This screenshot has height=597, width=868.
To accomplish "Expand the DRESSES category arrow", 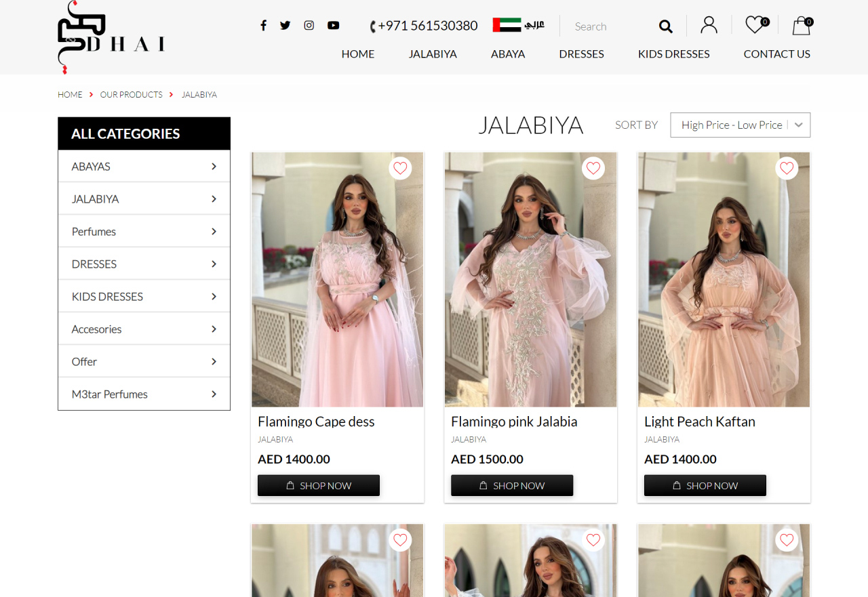I will click(x=214, y=264).
